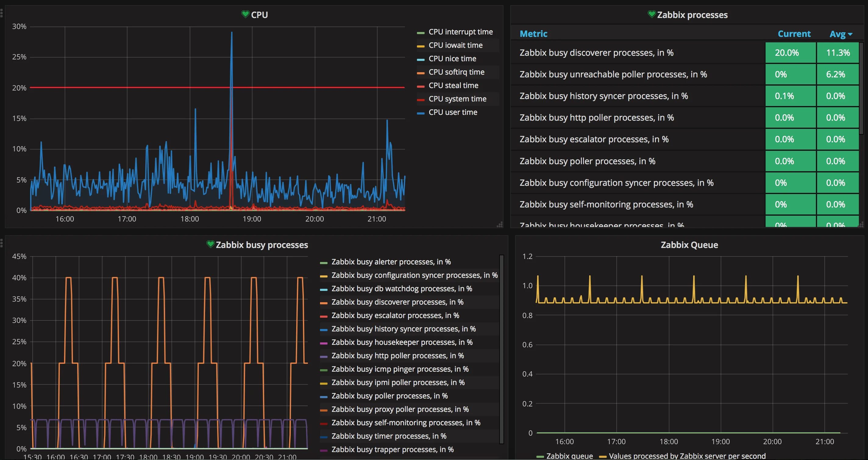868x460 pixels.
Task: Click the Zabbix busy processes panel title
Action: pos(262,245)
